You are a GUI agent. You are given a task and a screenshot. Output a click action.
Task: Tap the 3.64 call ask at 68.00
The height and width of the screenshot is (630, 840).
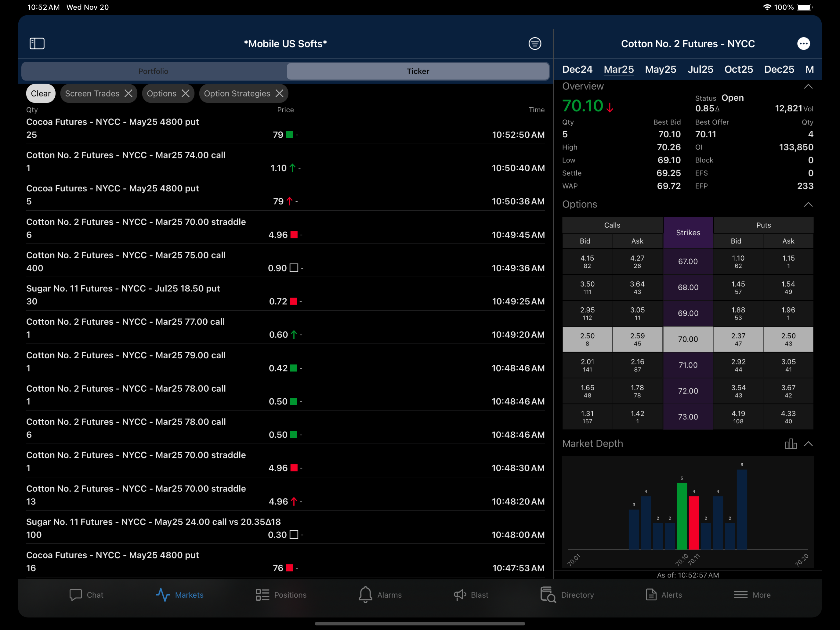[x=637, y=287]
